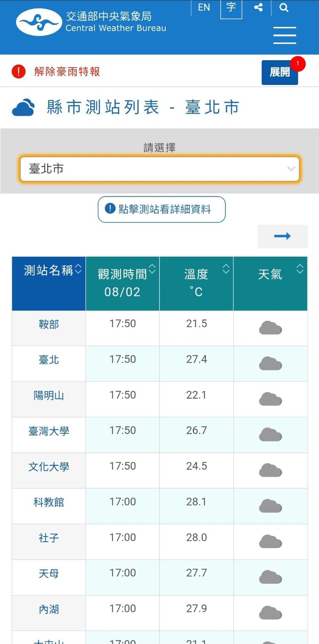319x644 pixels.
Task: Open 臺灣大學 station details
Action: [49, 431]
